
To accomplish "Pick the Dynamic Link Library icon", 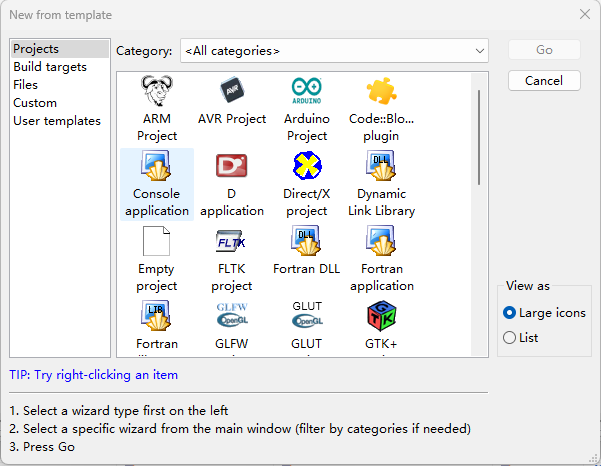I will [x=381, y=166].
